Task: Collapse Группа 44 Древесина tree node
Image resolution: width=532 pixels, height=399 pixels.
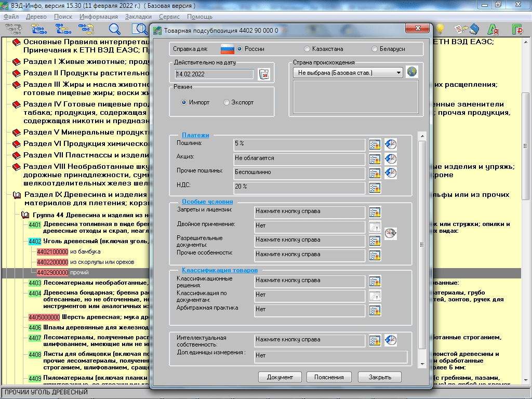Action: (x=25, y=215)
